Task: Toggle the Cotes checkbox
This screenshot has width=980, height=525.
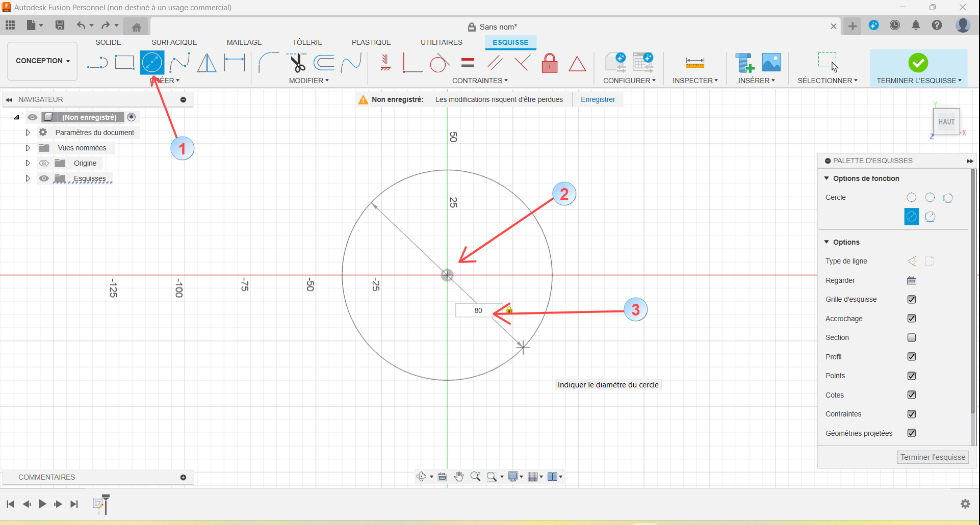Action: click(x=912, y=395)
